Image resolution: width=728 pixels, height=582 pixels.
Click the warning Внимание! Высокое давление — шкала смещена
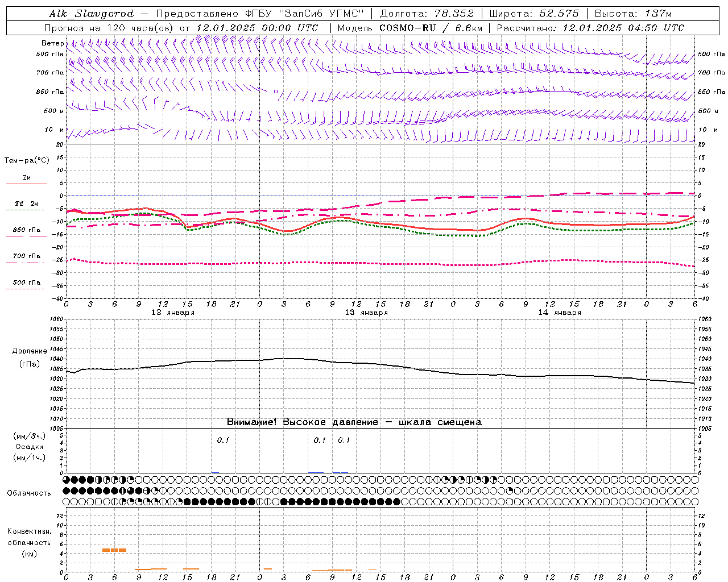(354, 422)
